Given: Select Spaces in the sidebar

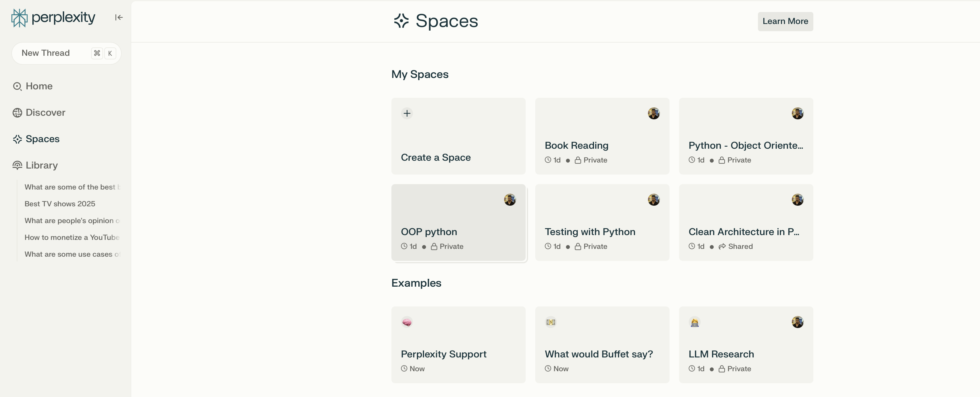Looking at the screenshot, I should [42, 139].
